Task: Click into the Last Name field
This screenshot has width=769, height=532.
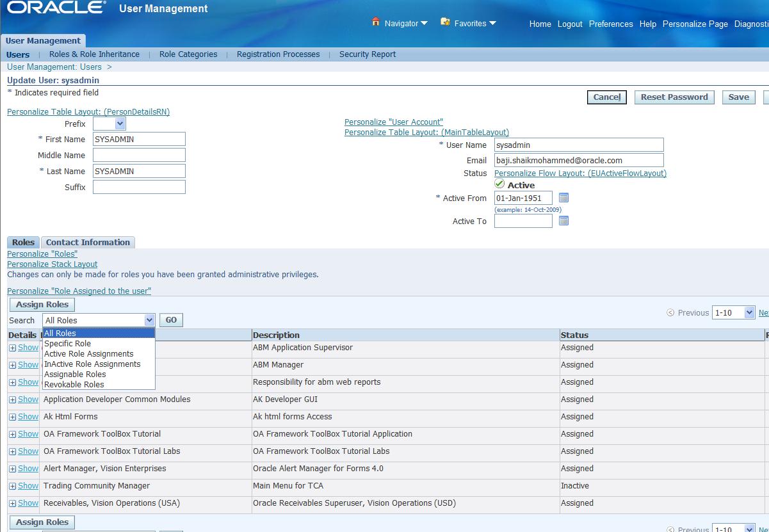Action: click(x=139, y=171)
